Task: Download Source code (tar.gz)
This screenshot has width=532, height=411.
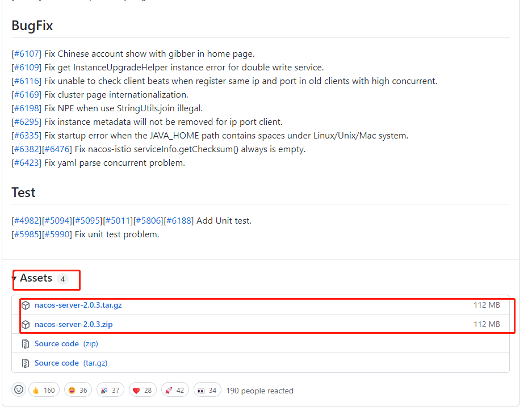Action: pos(71,363)
